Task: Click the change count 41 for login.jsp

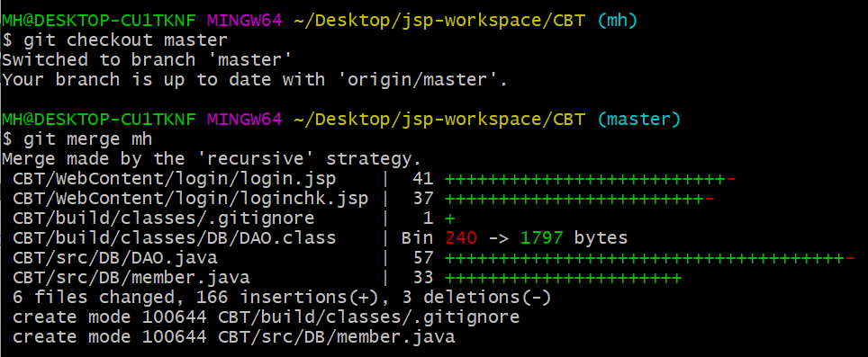Action: (423, 179)
